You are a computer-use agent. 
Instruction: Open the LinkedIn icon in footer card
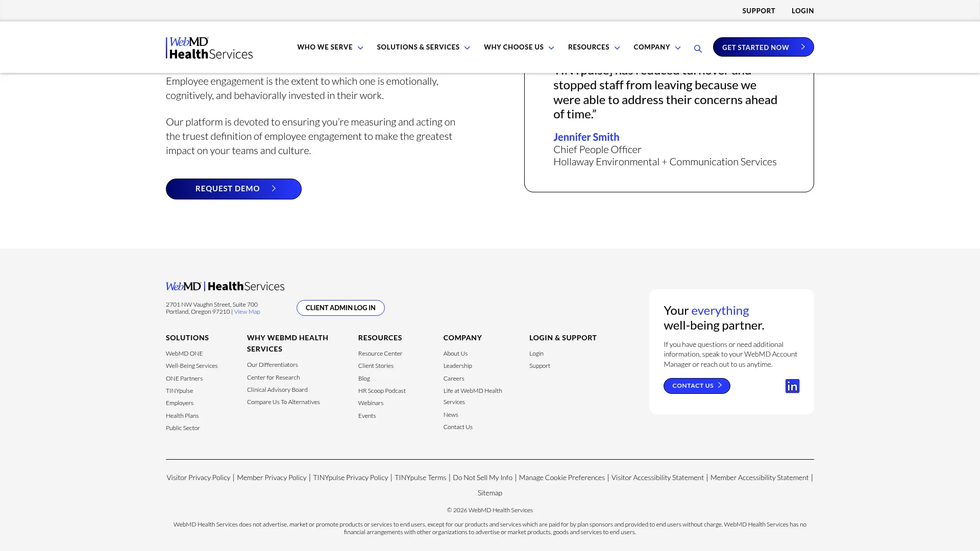click(792, 386)
